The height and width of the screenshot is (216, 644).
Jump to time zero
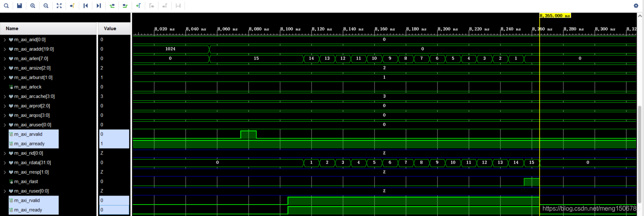click(x=85, y=6)
